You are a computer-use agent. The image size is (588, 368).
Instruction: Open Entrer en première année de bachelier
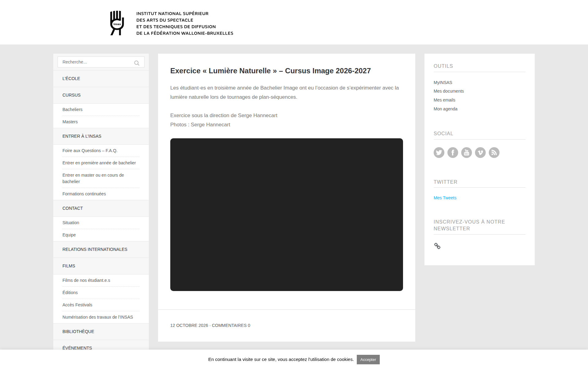(99, 163)
